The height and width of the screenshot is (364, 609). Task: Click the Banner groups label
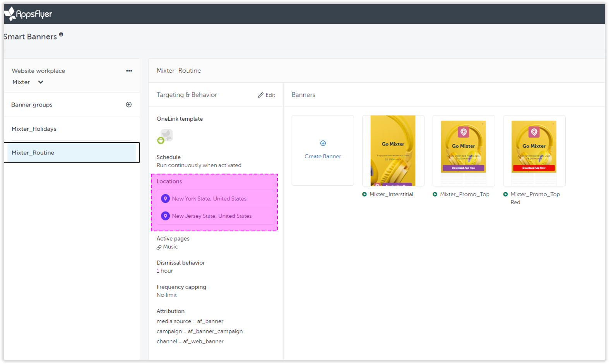[x=32, y=104]
